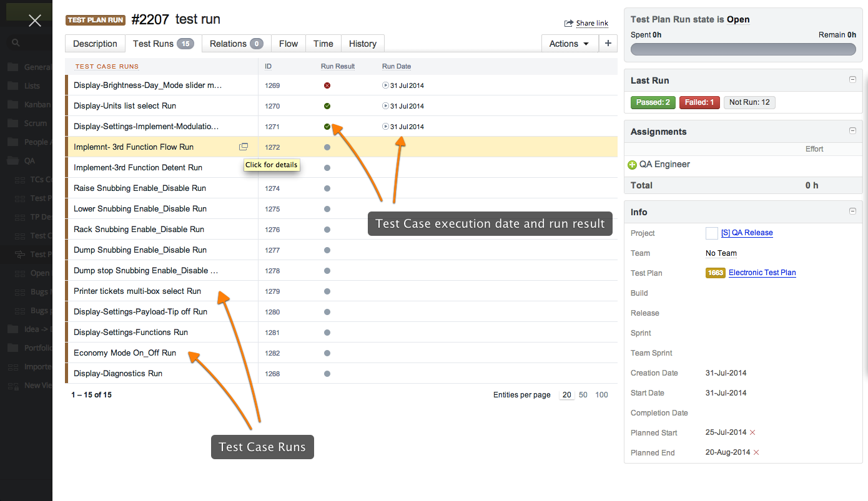Close the test plan run popup

pyautogui.click(x=35, y=21)
